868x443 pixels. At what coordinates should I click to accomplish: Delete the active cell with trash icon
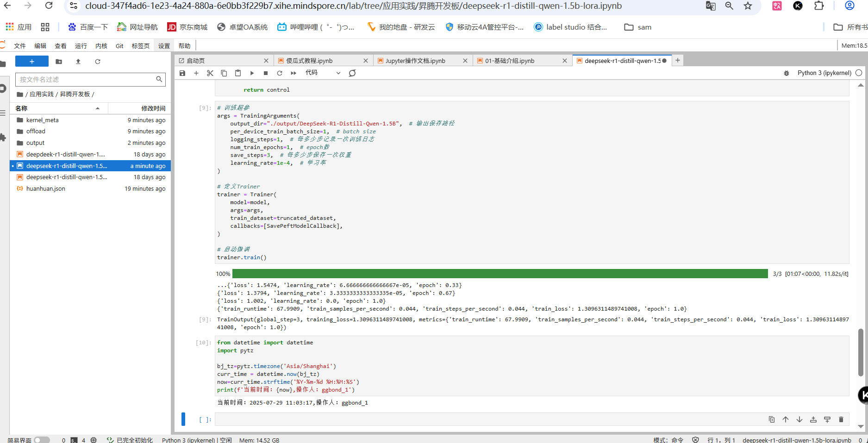841,419
